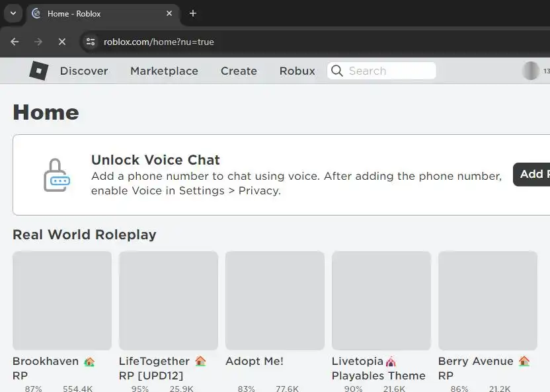Click LifeTogether 95% rating
The width and height of the screenshot is (550, 392).
pyautogui.click(x=140, y=389)
